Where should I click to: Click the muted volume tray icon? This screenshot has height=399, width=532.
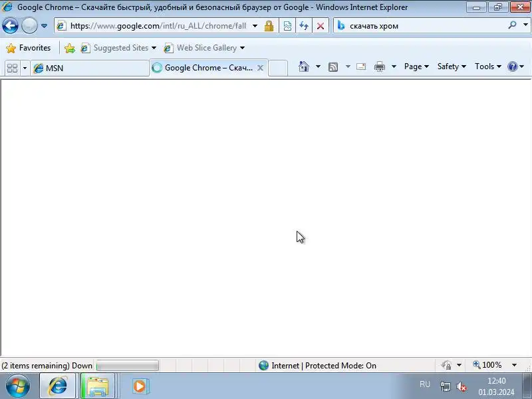[x=461, y=386]
